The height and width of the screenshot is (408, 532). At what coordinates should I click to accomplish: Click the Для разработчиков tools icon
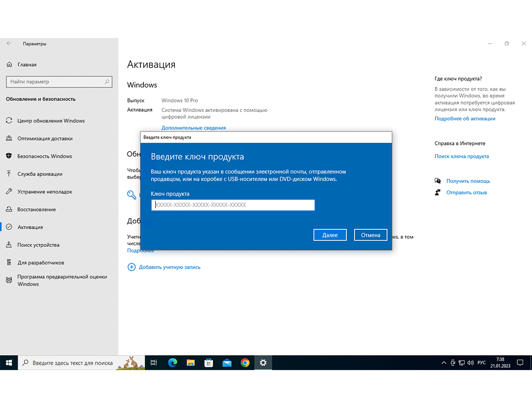tap(9, 262)
